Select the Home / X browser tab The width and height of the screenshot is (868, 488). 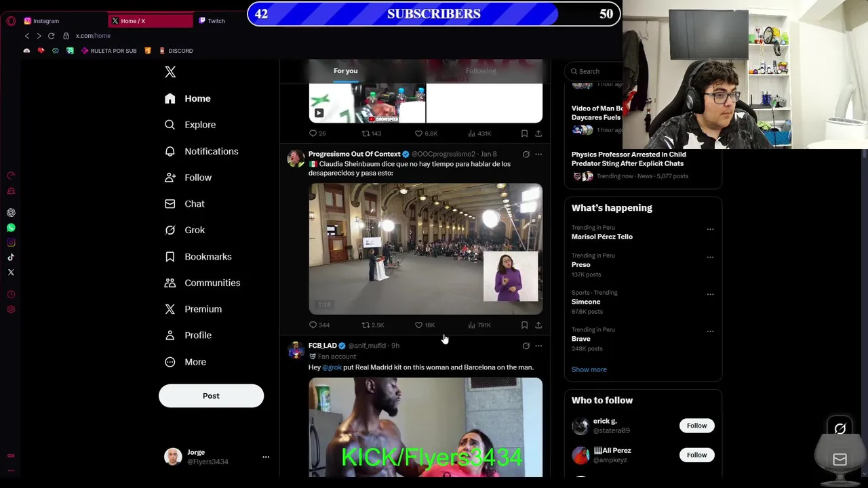pos(149,21)
